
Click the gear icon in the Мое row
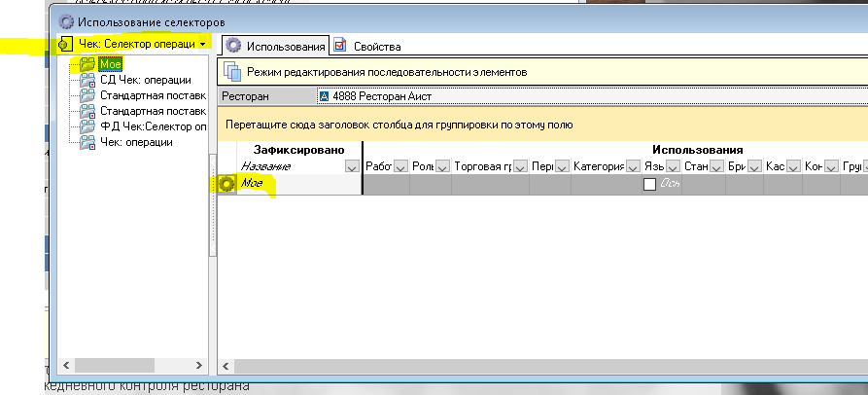click(226, 184)
